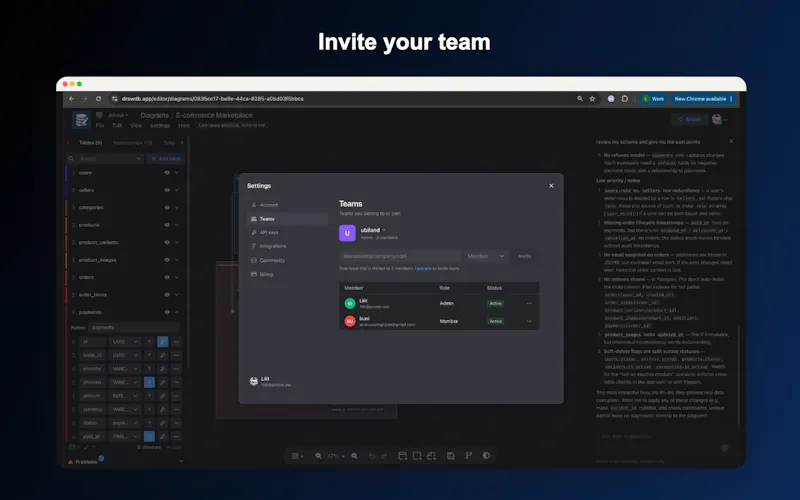
Task: Click the Integrations icon in Settings
Action: [x=254, y=246]
